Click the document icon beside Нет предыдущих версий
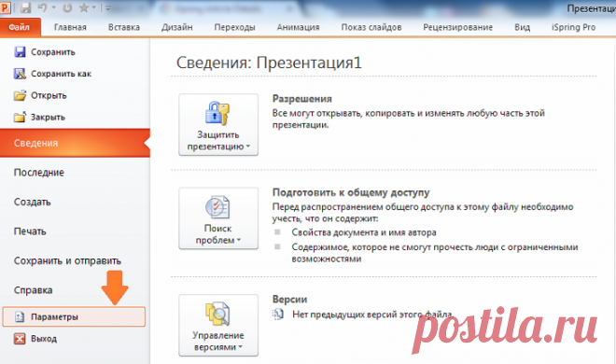616x364 pixels. tap(278, 315)
